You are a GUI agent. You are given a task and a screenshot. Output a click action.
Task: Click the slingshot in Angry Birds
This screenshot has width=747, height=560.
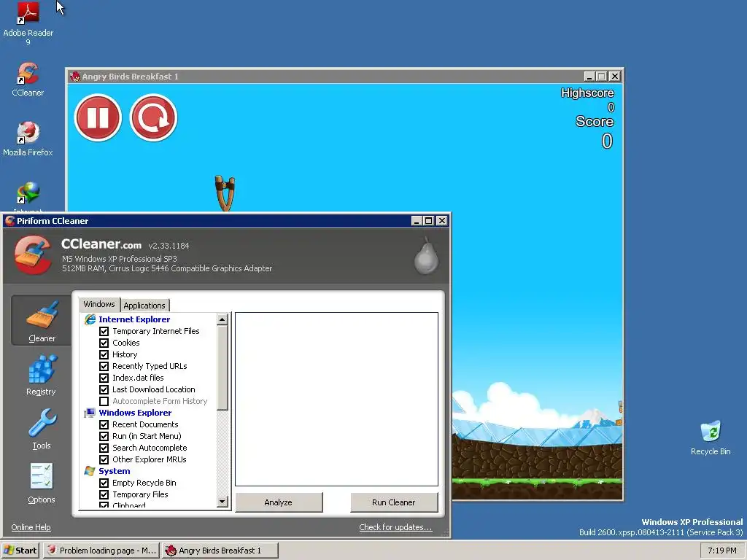coord(225,193)
